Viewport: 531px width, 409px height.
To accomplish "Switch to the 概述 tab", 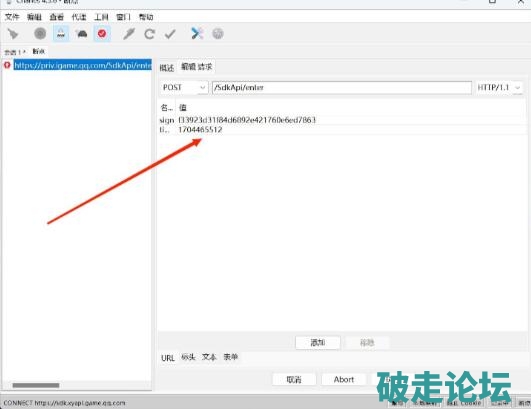I will click(167, 68).
